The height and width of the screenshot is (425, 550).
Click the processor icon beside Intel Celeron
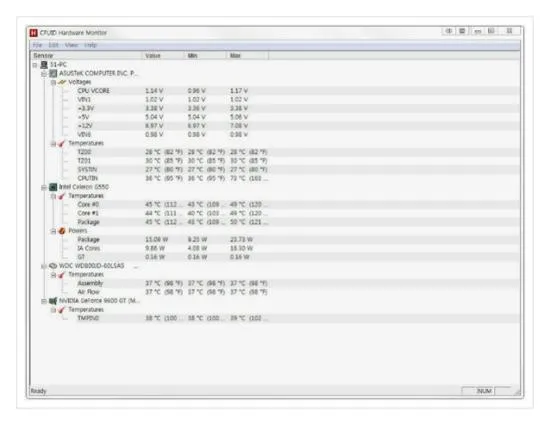click(x=53, y=187)
